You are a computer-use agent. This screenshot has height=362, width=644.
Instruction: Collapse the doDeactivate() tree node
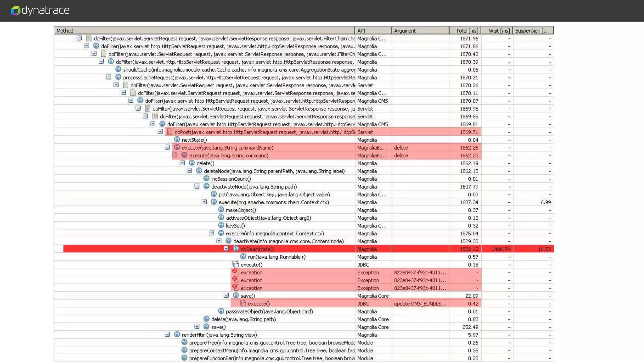click(226, 249)
